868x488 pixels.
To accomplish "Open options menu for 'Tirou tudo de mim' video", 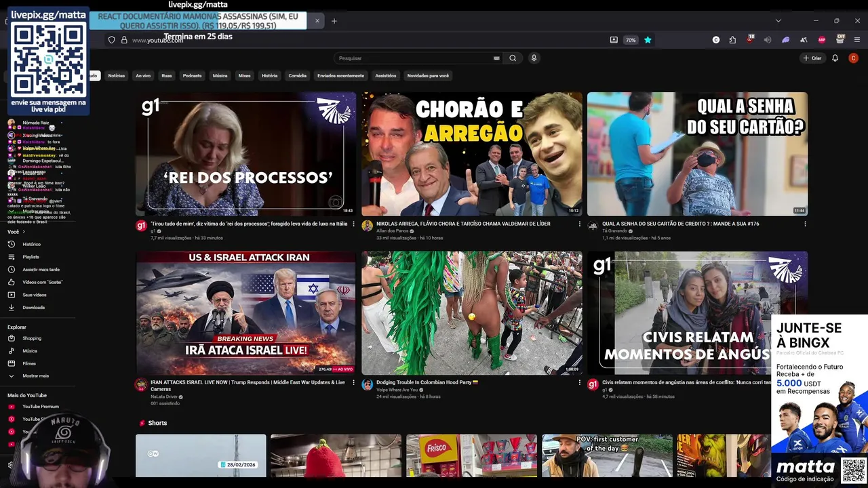I will click(x=353, y=224).
